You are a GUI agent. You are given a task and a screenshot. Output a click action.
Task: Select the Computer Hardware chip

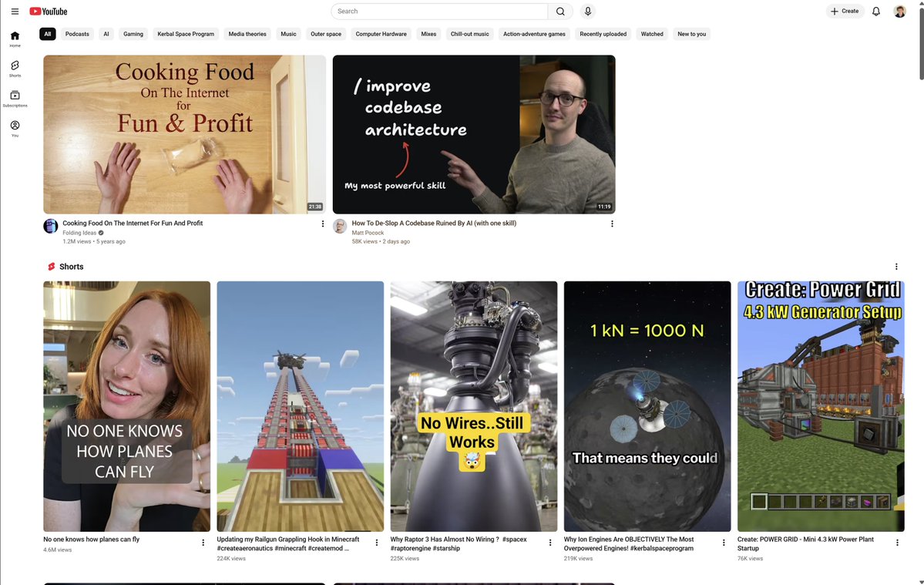point(381,34)
